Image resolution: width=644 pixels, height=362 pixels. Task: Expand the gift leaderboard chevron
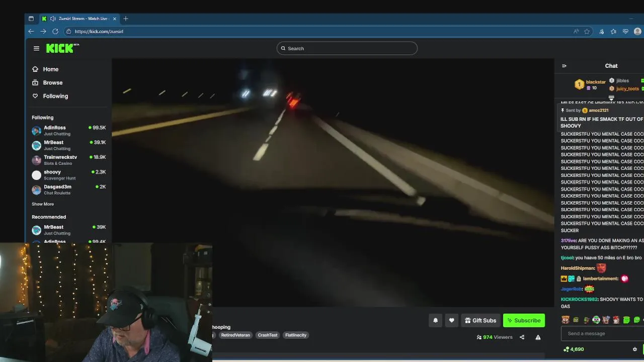[611, 98]
